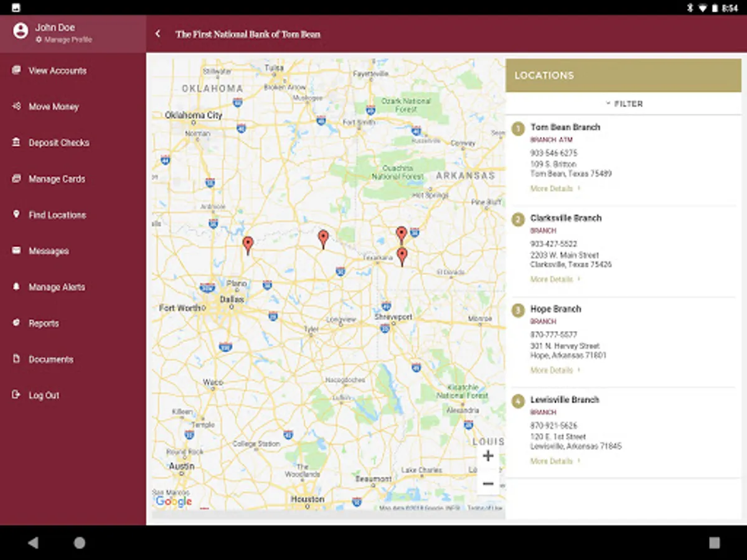747x560 pixels.
Task: Open John Doe profile avatar icon
Action: 21,30
